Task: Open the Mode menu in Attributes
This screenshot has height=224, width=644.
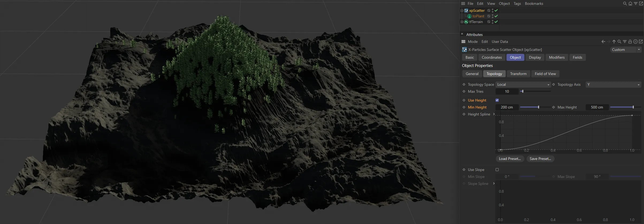Action: coord(473,42)
